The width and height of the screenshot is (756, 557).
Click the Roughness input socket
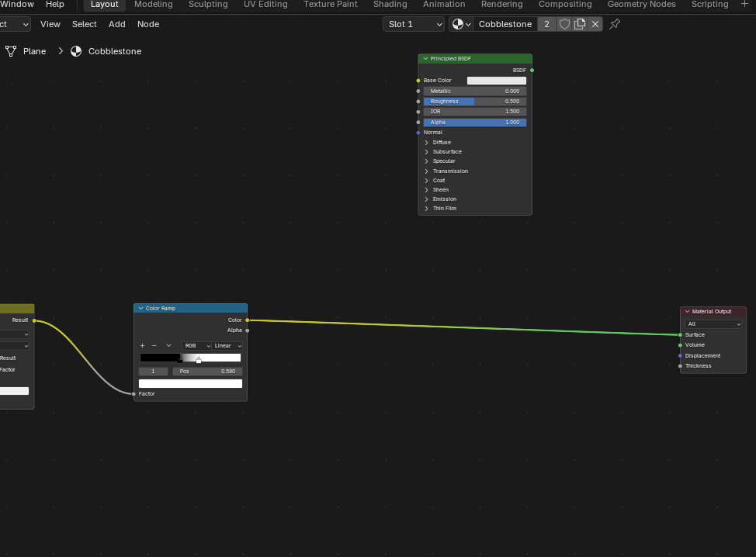tap(418, 102)
